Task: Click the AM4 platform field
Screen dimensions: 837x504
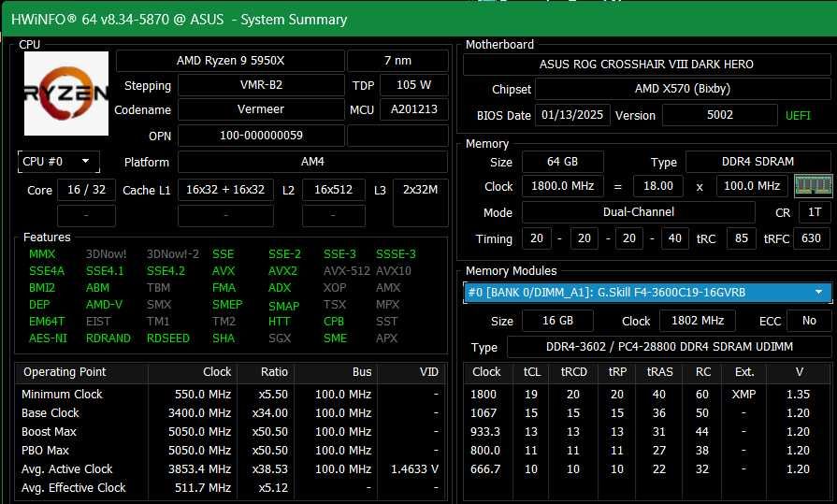Action: (x=312, y=162)
